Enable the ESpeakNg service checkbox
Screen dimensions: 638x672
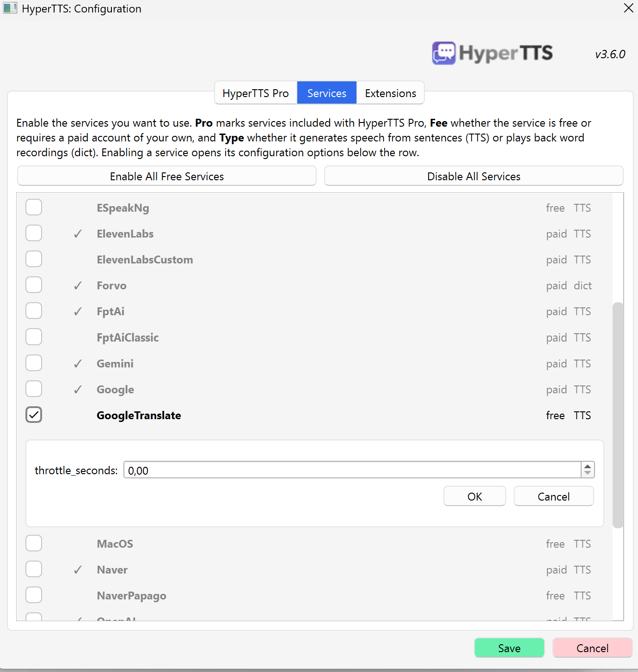coord(34,207)
